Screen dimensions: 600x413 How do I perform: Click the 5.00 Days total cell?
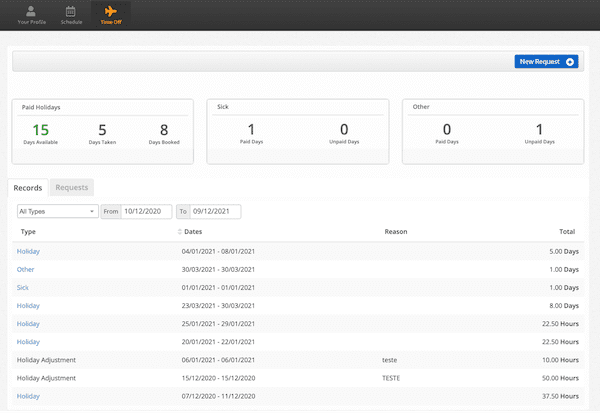564,251
